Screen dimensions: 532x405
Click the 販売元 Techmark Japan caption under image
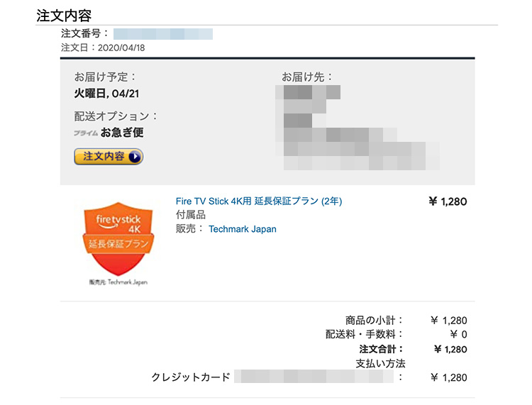click(x=118, y=282)
